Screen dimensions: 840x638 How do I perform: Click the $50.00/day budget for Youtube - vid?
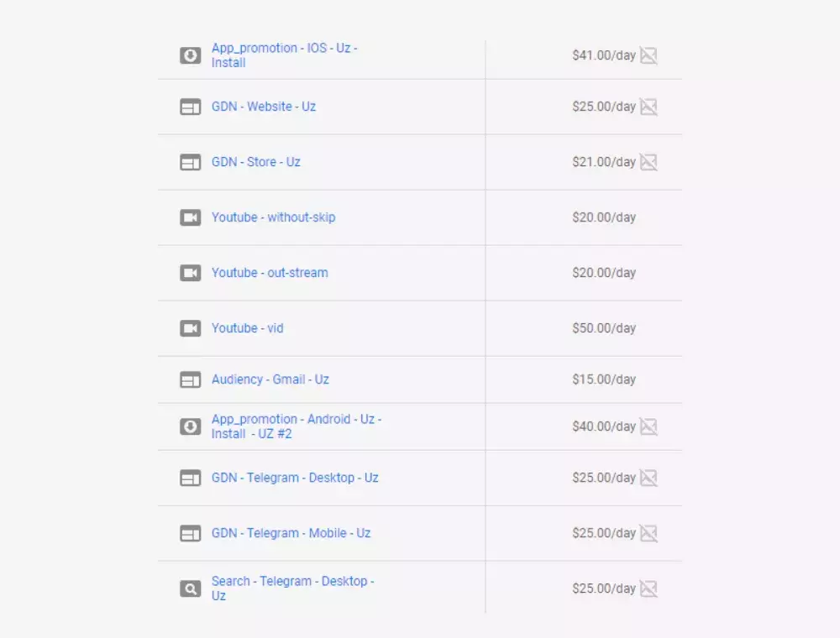604,328
